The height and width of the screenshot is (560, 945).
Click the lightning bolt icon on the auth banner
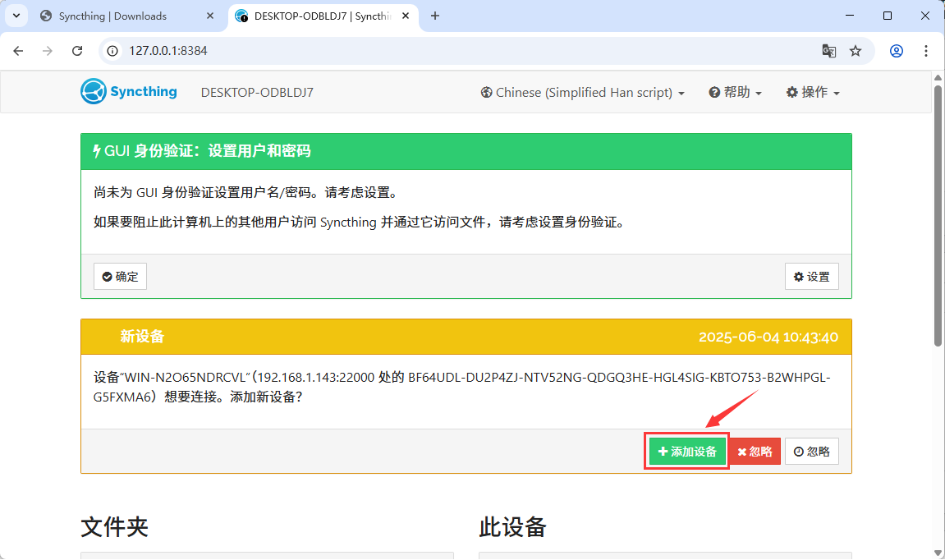[96, 150]
